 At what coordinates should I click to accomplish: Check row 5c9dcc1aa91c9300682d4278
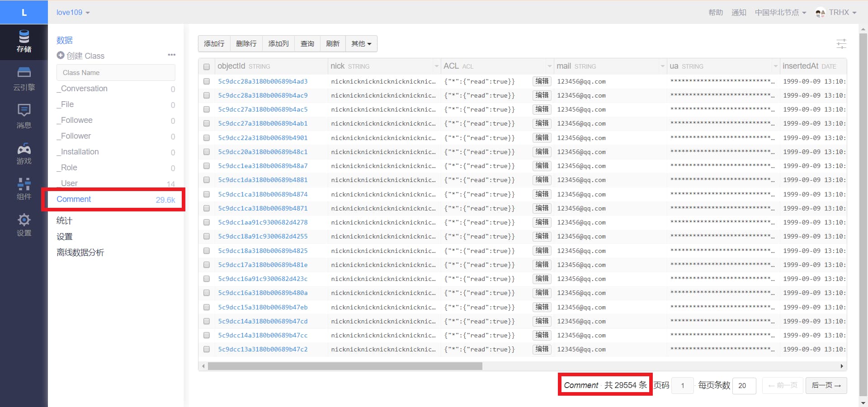(207, 222)
